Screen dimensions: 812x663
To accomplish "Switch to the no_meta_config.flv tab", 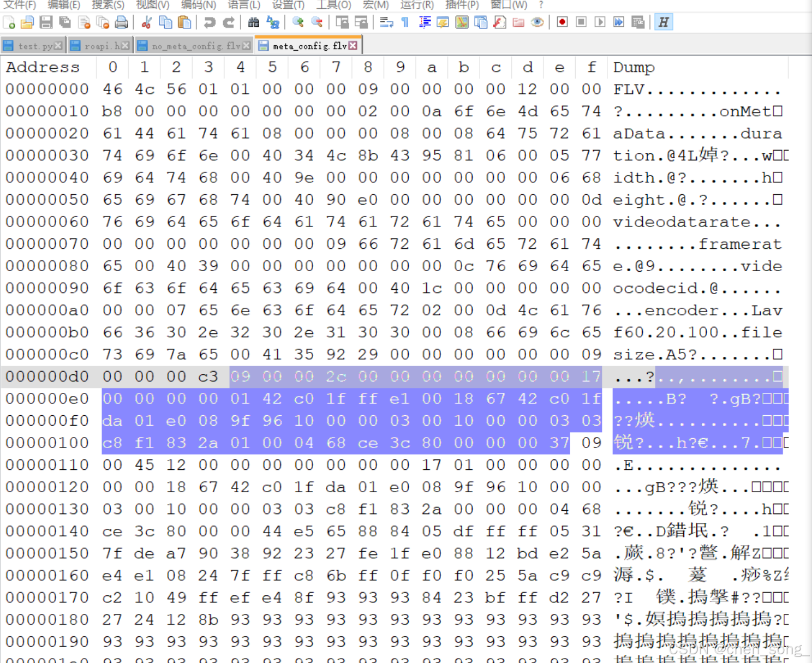I will click(194, 46).
